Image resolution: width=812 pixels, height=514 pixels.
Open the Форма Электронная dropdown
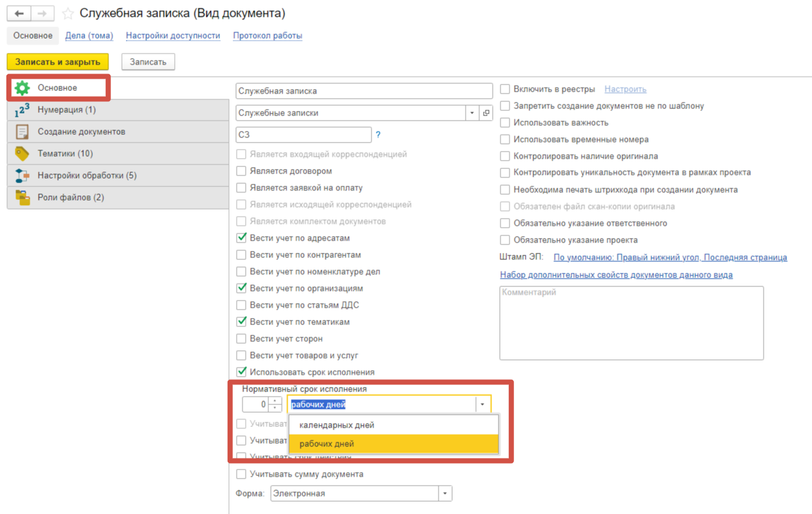(x=445, y=493)
